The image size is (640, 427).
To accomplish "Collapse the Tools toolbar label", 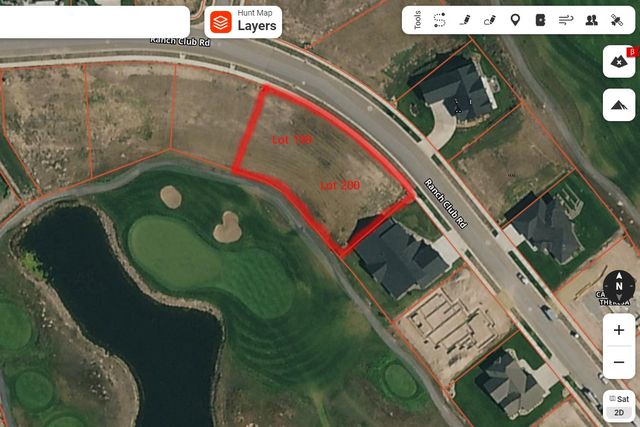I will point(417,20).
